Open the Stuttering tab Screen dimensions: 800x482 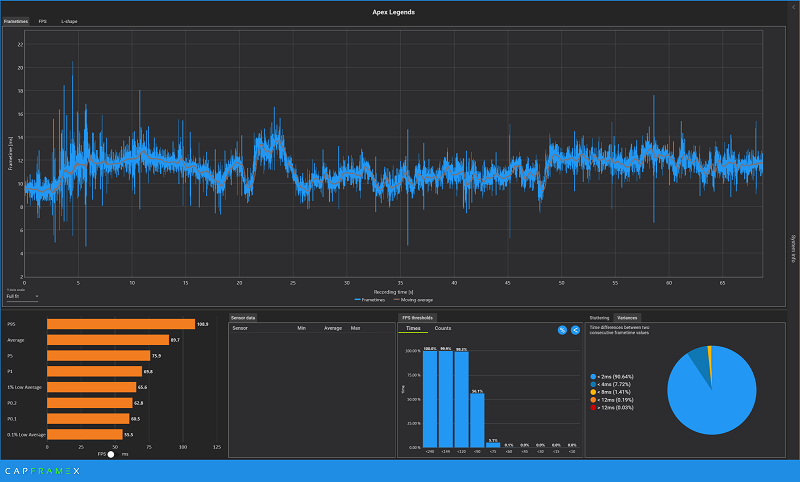click(x=599, y=317)
